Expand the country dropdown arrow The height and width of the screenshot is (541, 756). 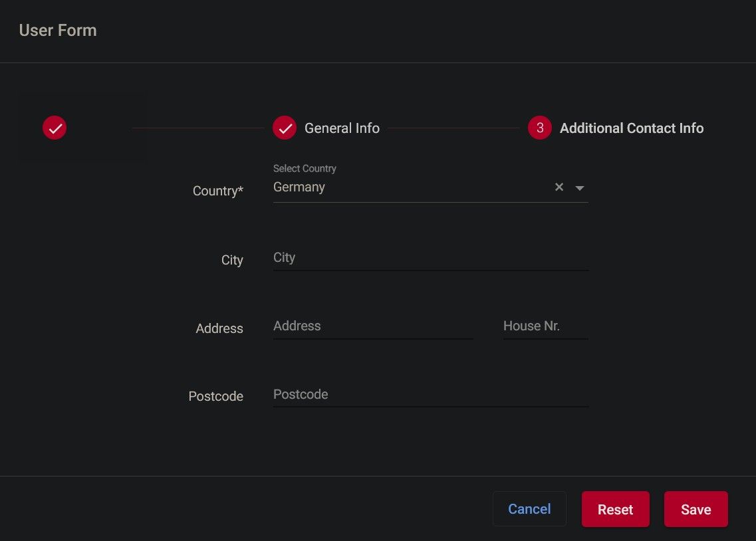point(580,188)
